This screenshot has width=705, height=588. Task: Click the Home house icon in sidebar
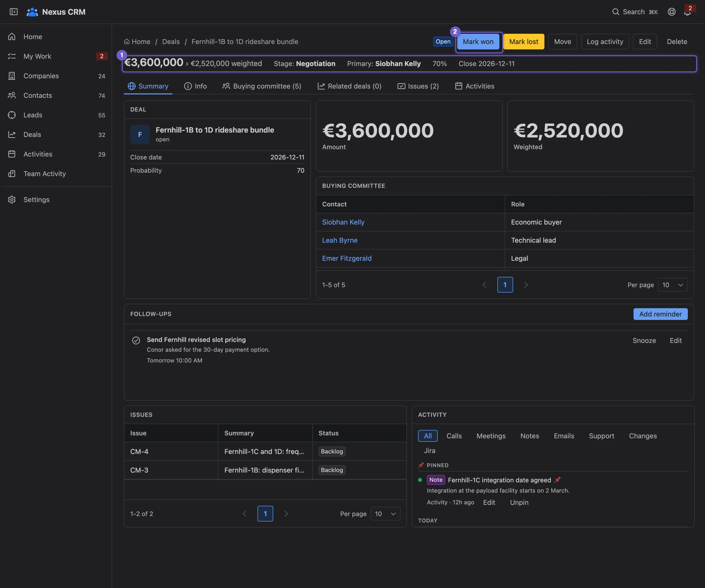[12, 36]
